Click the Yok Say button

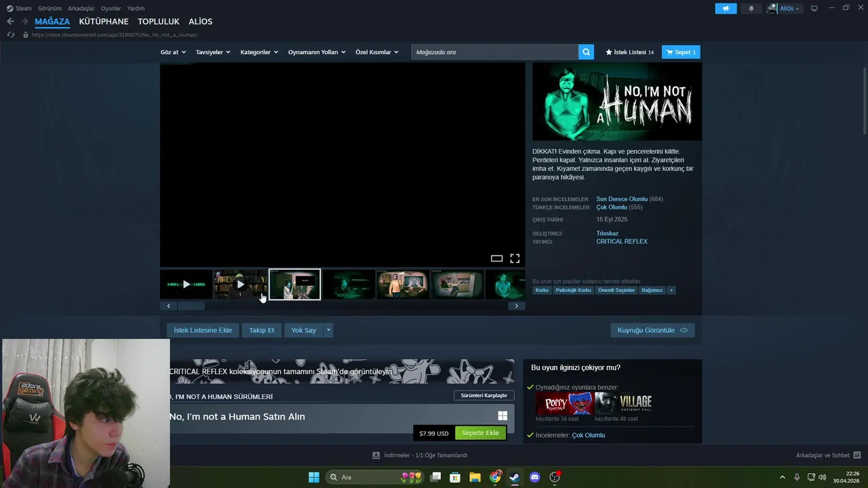coord(304,330)
